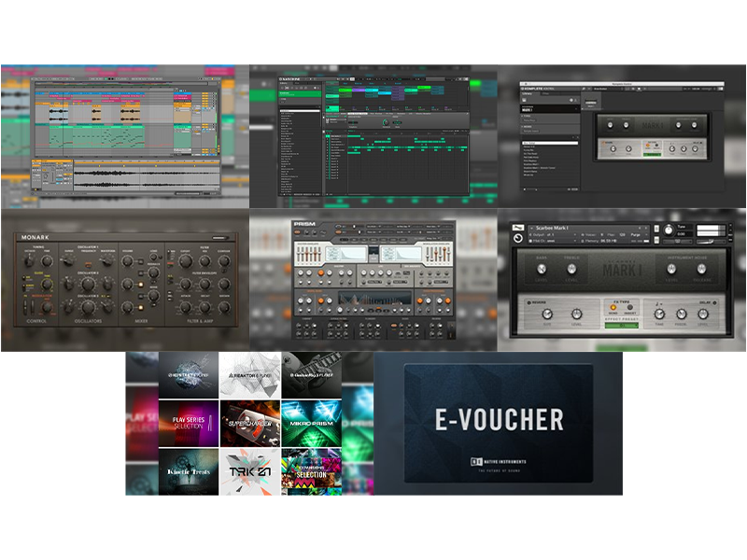Adjust Monark amp Attack knob
This screenshot has width=747, height=560.
coord(186,308)
